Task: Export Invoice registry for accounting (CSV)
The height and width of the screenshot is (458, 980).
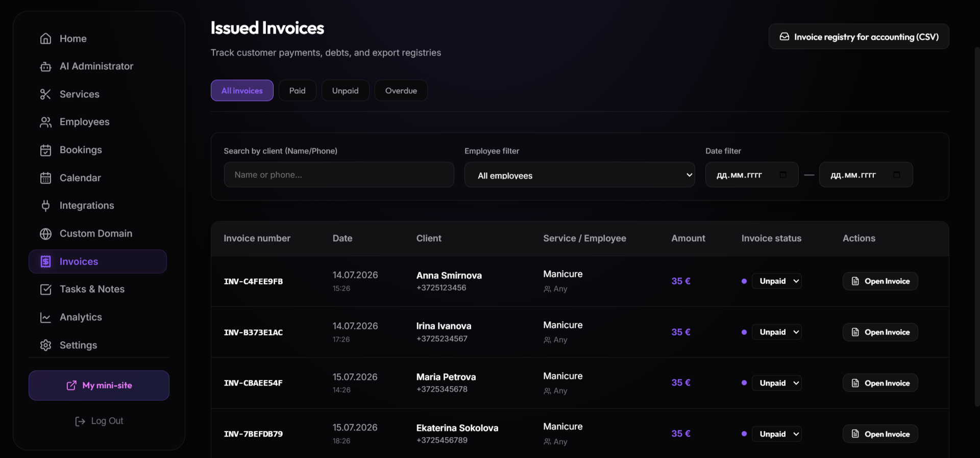Action: 859,37
